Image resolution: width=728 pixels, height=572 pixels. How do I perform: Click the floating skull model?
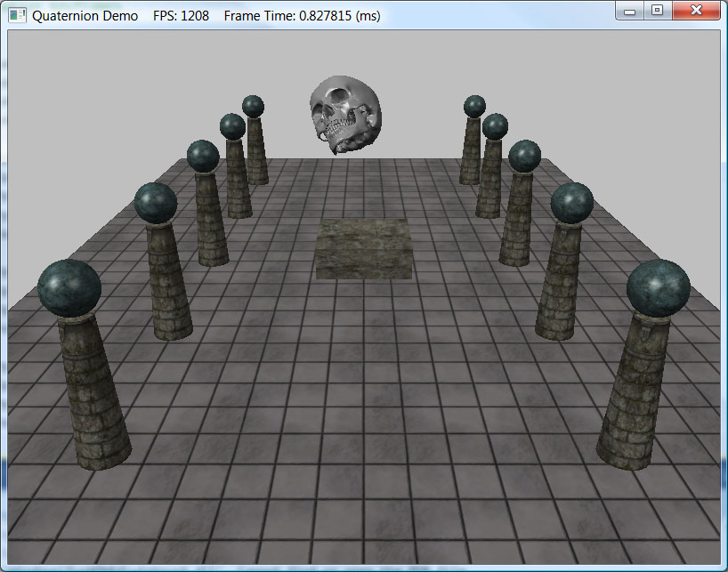[346, 115]
